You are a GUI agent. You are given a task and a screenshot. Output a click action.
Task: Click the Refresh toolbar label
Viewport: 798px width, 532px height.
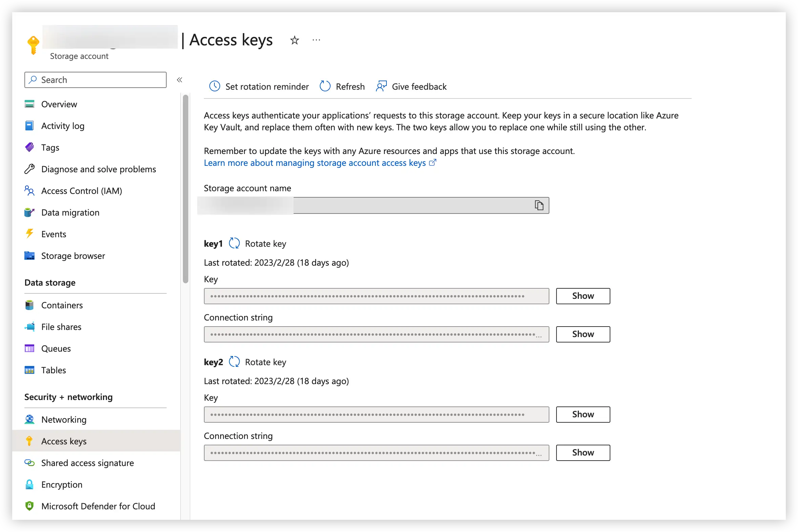(350, 87)
